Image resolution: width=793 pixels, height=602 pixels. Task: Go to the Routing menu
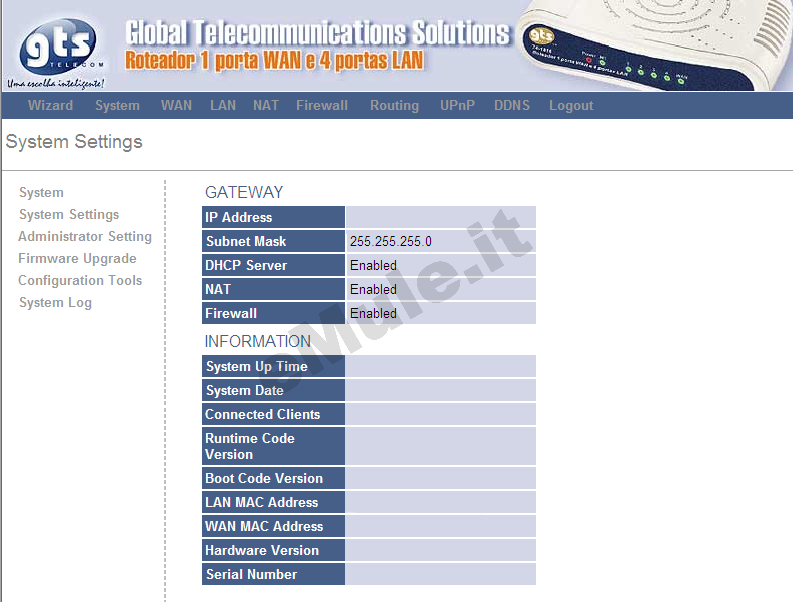coord(394,105)
